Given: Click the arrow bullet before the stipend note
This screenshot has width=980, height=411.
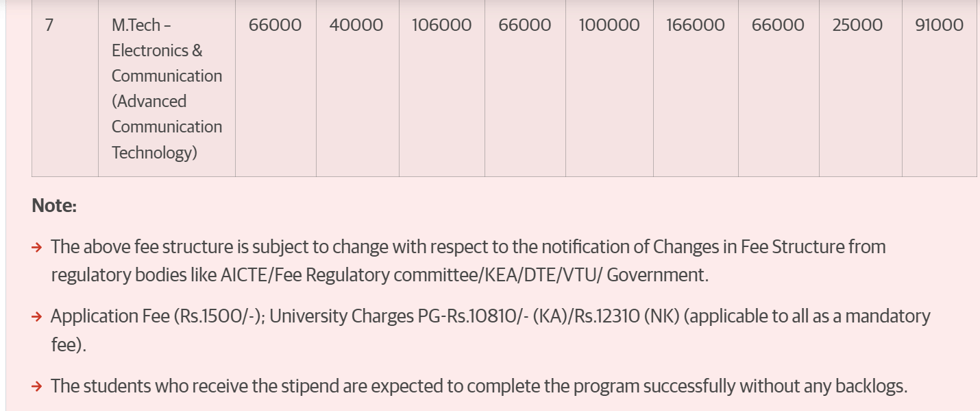Looking at the screenshot, I should point(37,386).
